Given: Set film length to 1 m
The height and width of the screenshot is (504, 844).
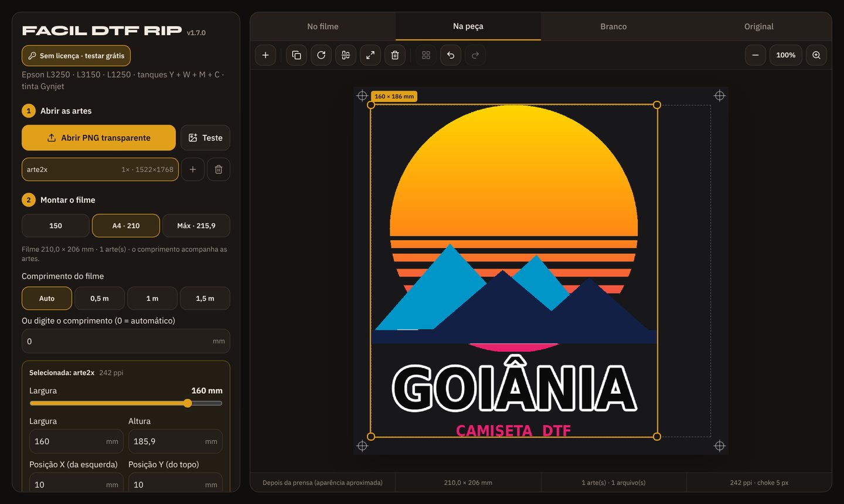Looking at the screenshot, I should tap(152, 298).
